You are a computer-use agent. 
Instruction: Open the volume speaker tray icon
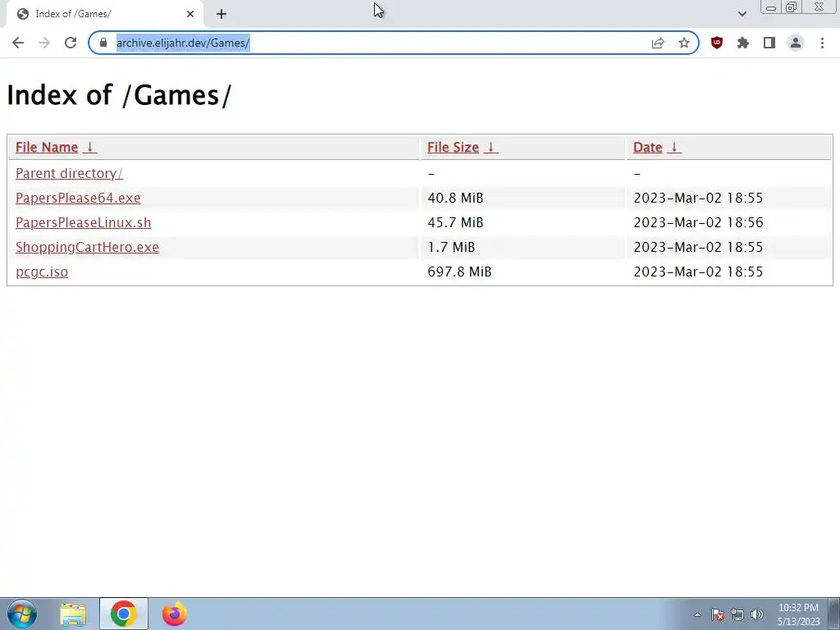(x=757, y=614)
